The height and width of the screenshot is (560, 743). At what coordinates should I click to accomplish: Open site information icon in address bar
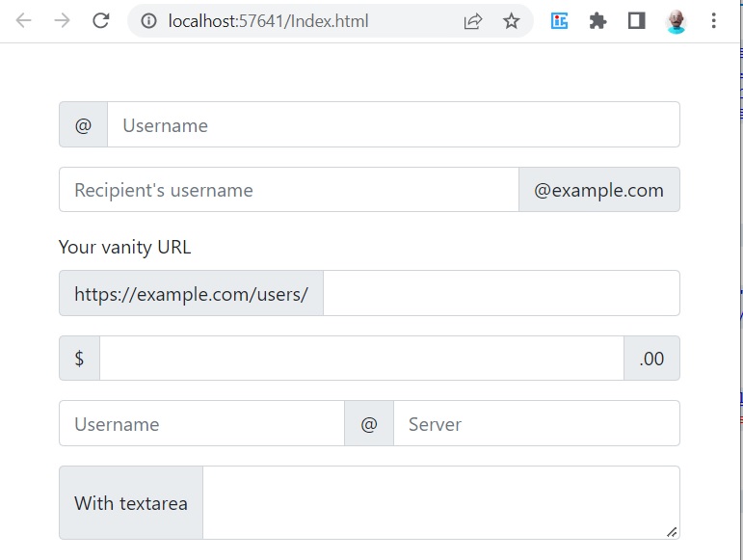click(x=148, y=21)
